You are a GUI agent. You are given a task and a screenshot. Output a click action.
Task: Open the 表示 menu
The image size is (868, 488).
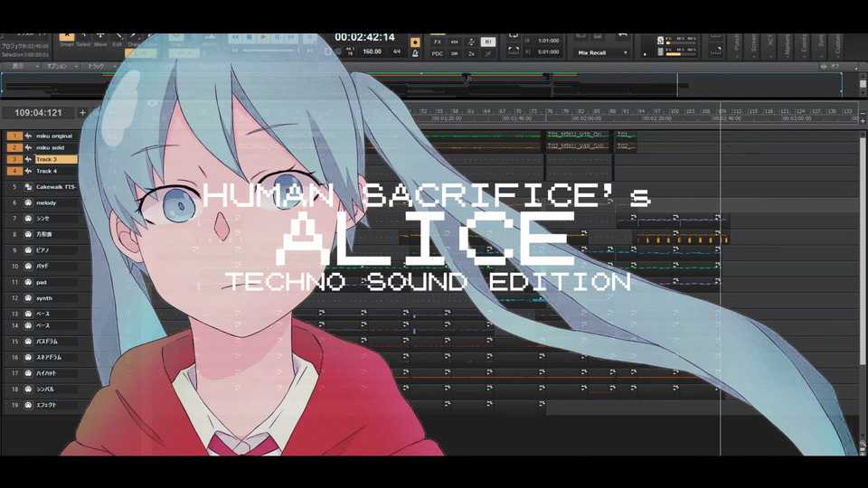point(22,66)
